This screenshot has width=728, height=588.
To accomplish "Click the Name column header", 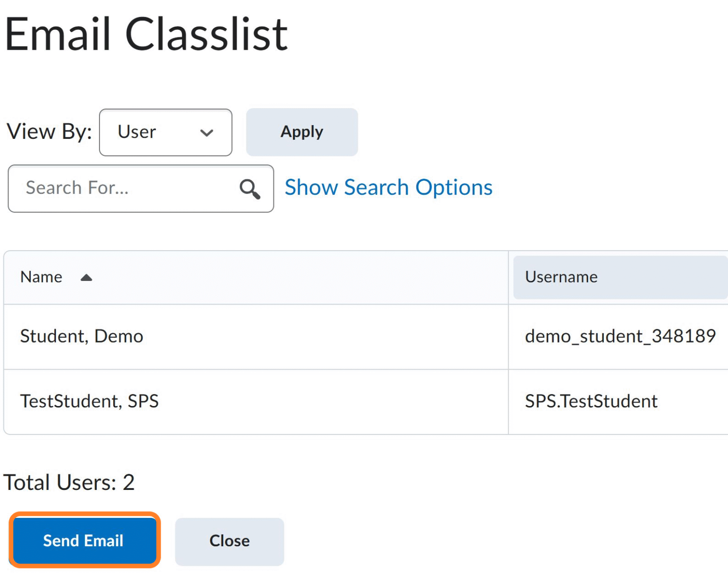I will [41, 277].
